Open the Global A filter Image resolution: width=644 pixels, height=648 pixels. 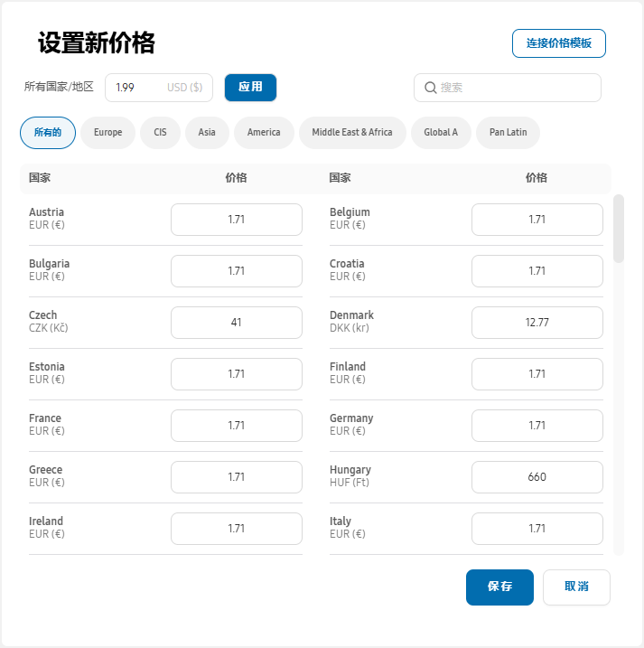click(441, 133)
